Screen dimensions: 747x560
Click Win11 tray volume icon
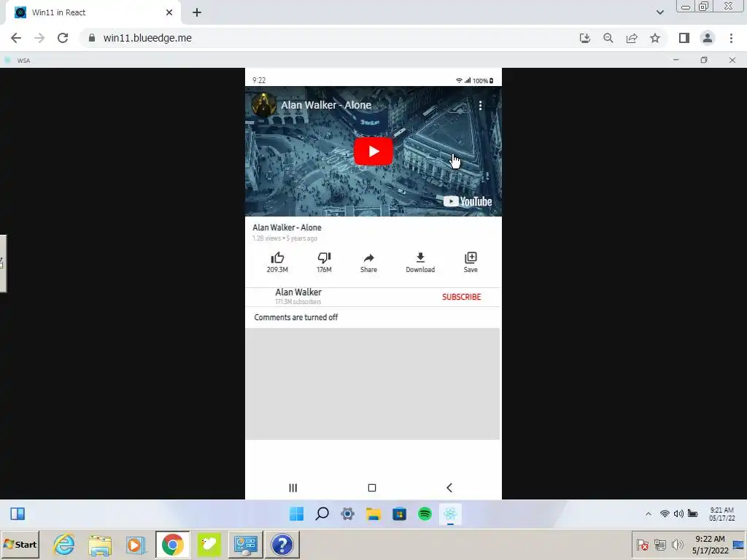pos(678,514)
